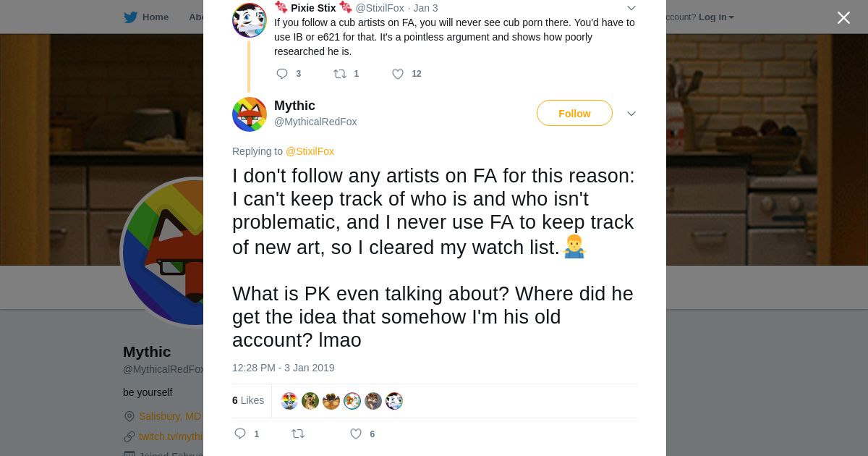Viewport: 868px width, 456px height.
Task: Like Pixie Stix's tweet
Action: 398,74
